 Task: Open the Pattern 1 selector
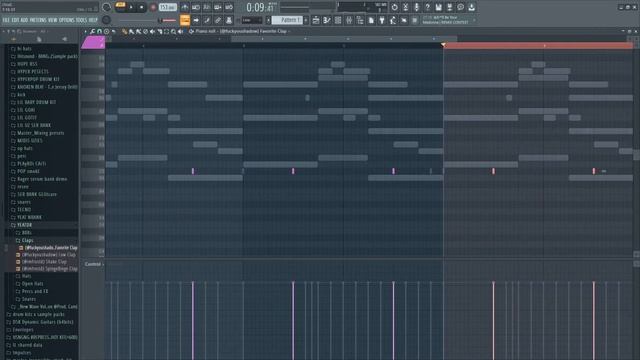(287, 20)
